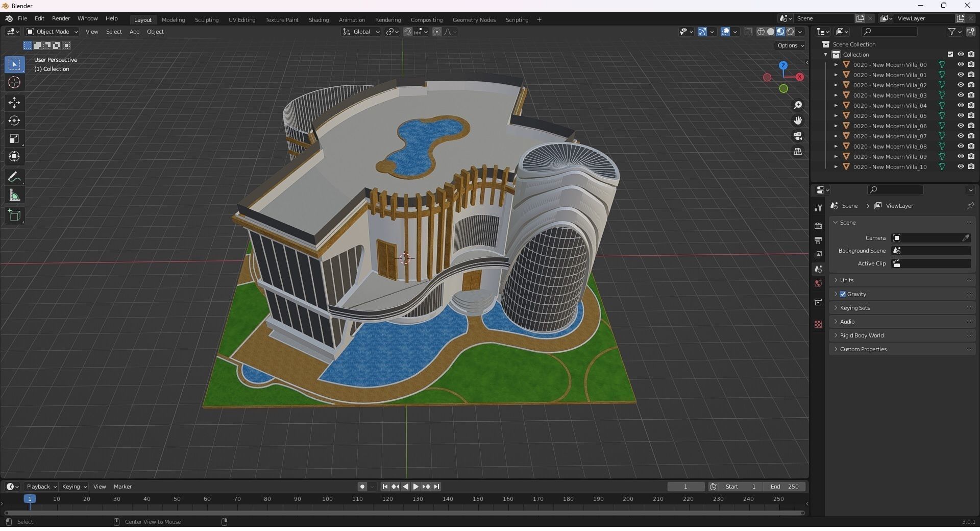Switch to wireframe viewport shading

761,32
